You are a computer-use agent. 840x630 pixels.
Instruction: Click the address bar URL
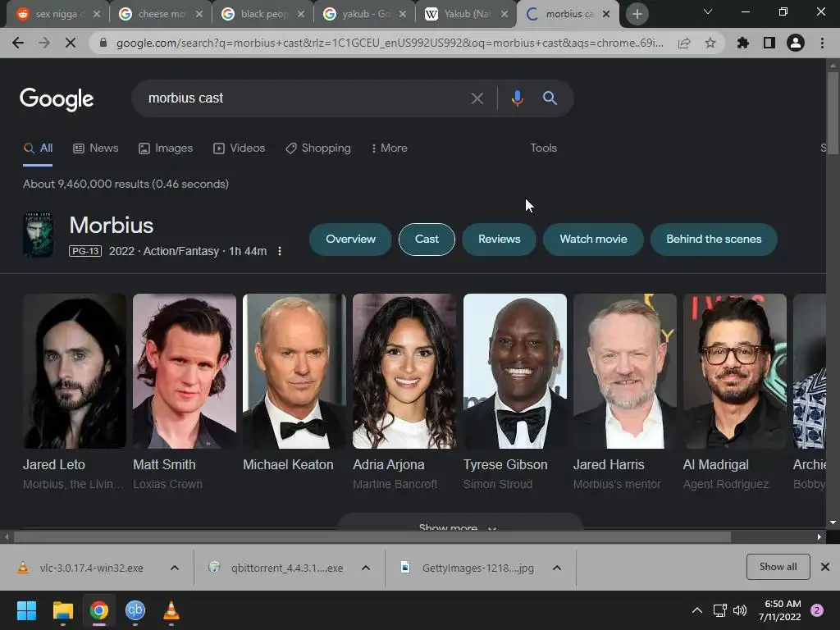coord(390,43)
